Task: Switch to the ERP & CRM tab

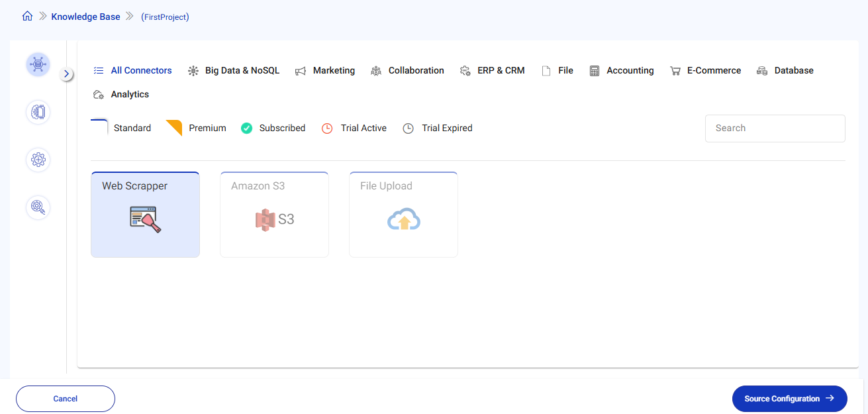Action: click(492, 70)
